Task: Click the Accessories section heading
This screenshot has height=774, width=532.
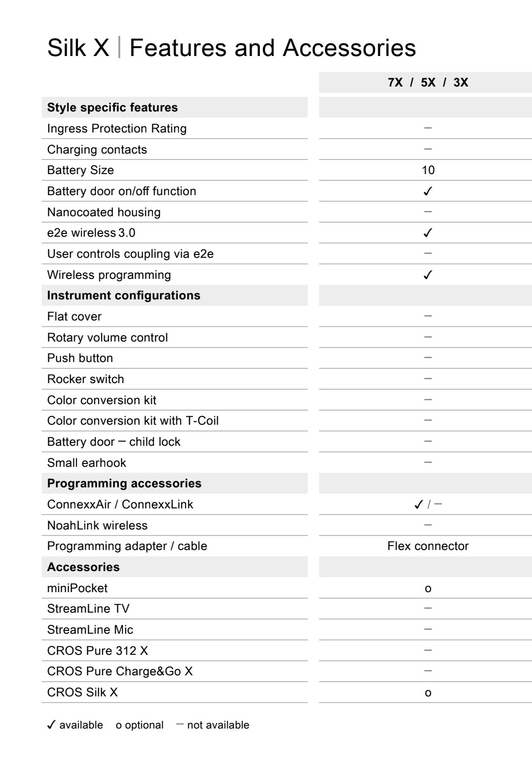Action: [83, 567]
